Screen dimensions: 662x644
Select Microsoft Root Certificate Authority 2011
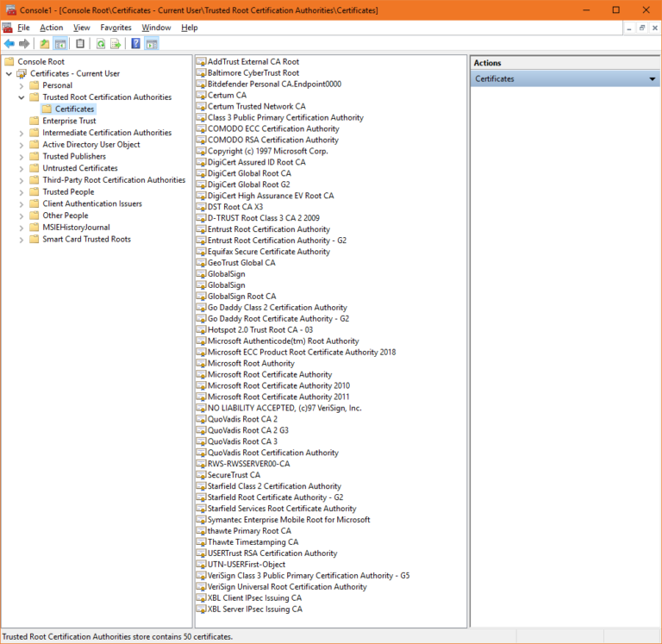point(278,397)
